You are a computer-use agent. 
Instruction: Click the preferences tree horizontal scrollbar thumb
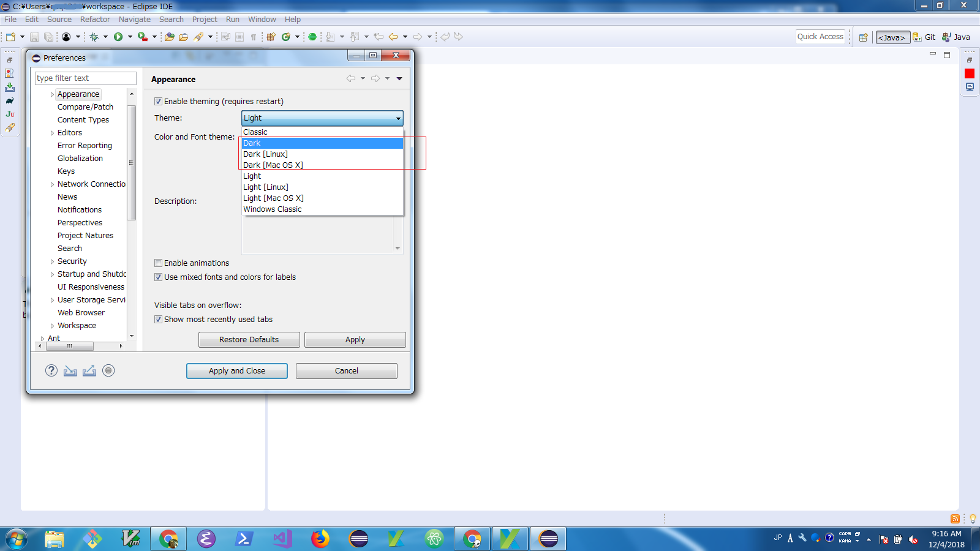click(70, 346)
